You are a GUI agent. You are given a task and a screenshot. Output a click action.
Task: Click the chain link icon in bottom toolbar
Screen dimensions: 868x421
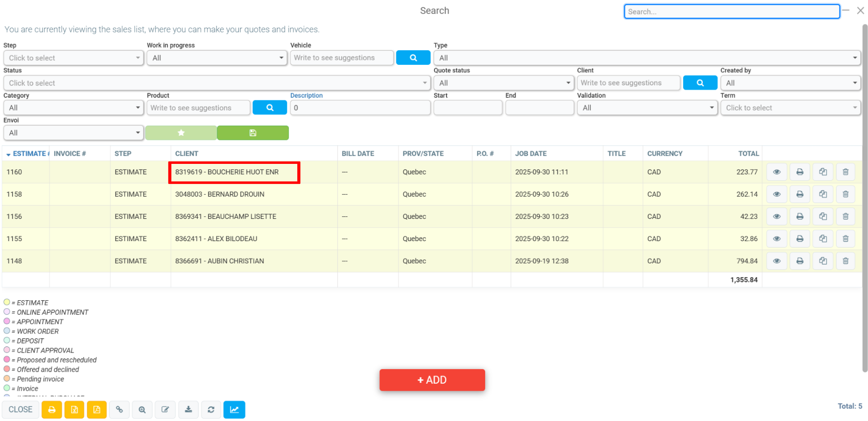119,409
